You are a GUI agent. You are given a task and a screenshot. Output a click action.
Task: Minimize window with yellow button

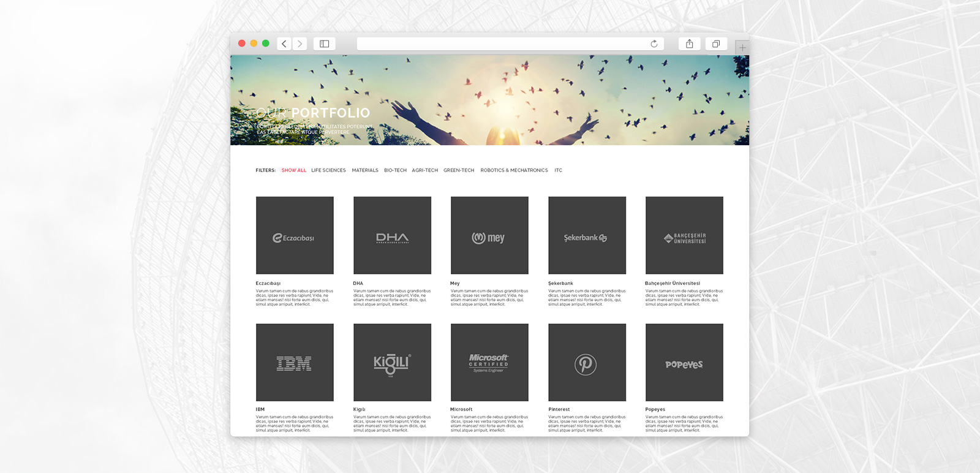coord(254,44)
